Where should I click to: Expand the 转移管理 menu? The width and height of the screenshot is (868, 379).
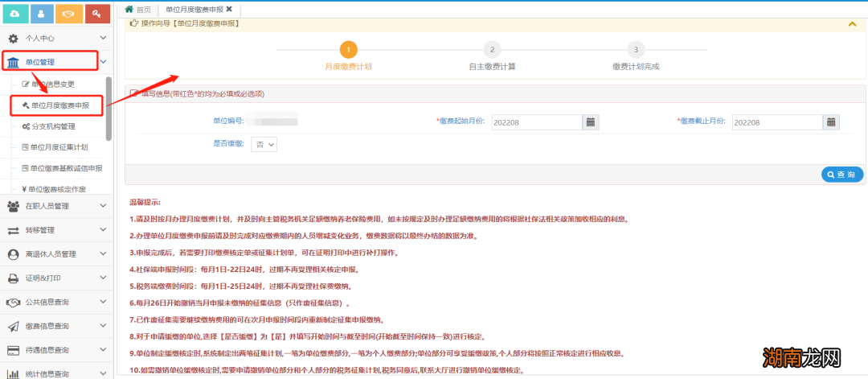click(102, 230)
